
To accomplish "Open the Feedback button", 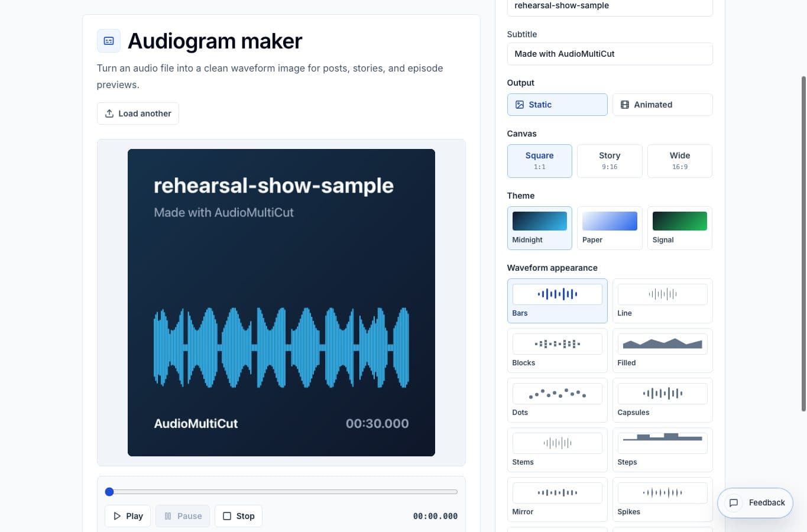I will (755, 503).
